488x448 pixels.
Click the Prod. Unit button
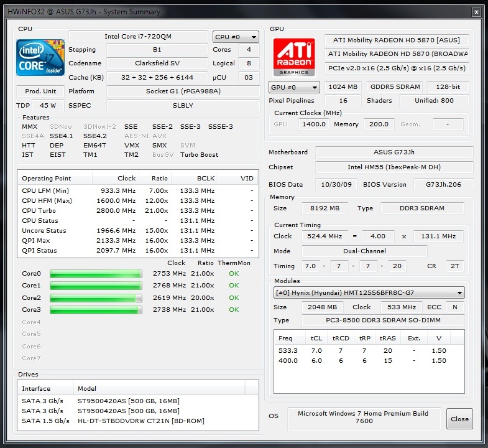coord(40,91)
